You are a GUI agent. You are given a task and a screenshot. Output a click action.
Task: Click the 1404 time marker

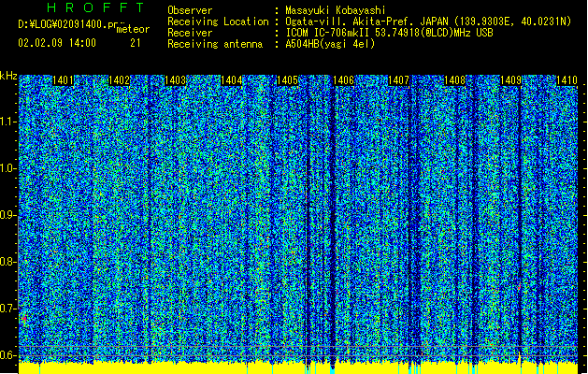pos(232,80)
